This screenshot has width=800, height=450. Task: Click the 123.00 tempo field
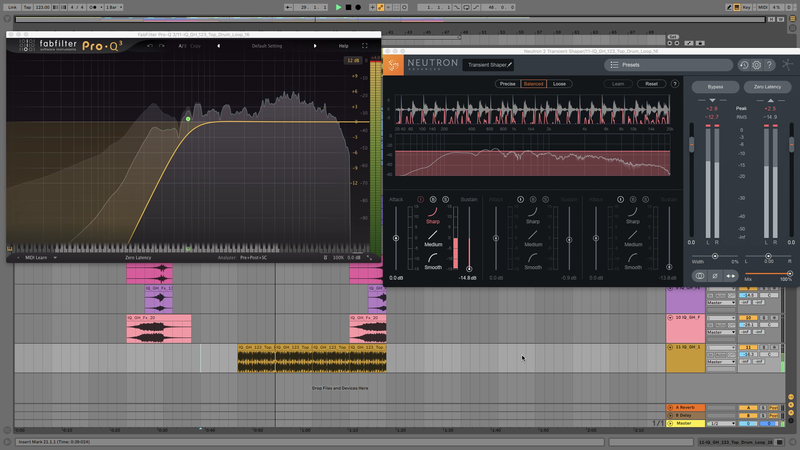point(42,7)
